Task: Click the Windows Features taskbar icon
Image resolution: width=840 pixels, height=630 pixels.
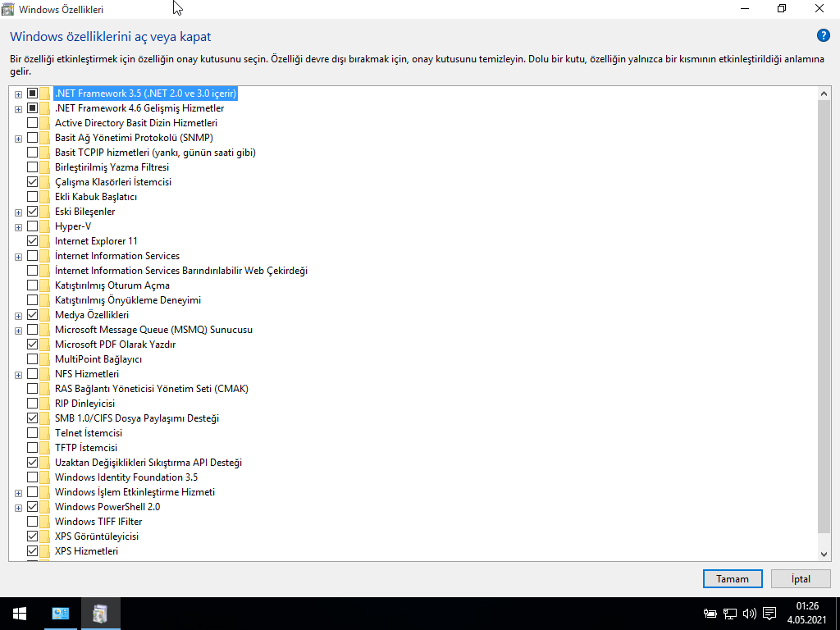Action: point(100,614)
